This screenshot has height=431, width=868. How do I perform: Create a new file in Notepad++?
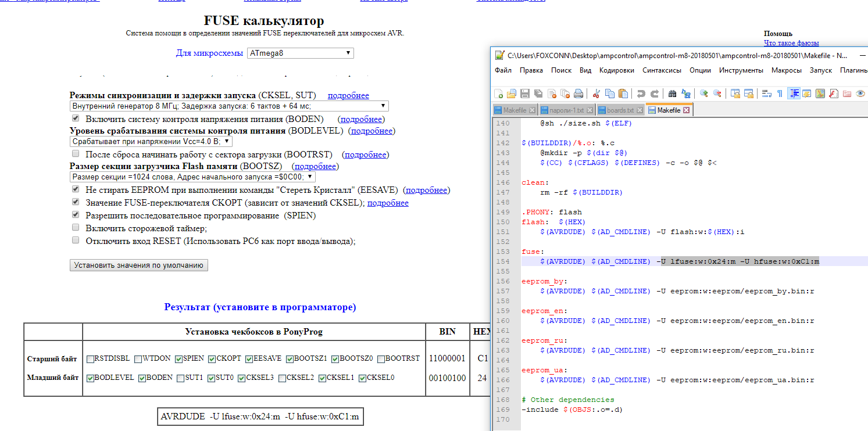pyautogui.click(x=499, y=94)
